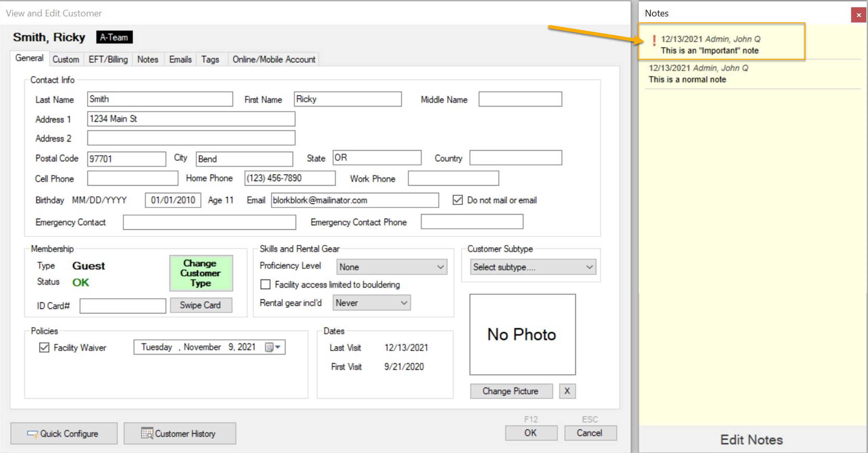Click the Address 1 field
The width and height of the screenshot is (868, 453).
click(191, 119)
